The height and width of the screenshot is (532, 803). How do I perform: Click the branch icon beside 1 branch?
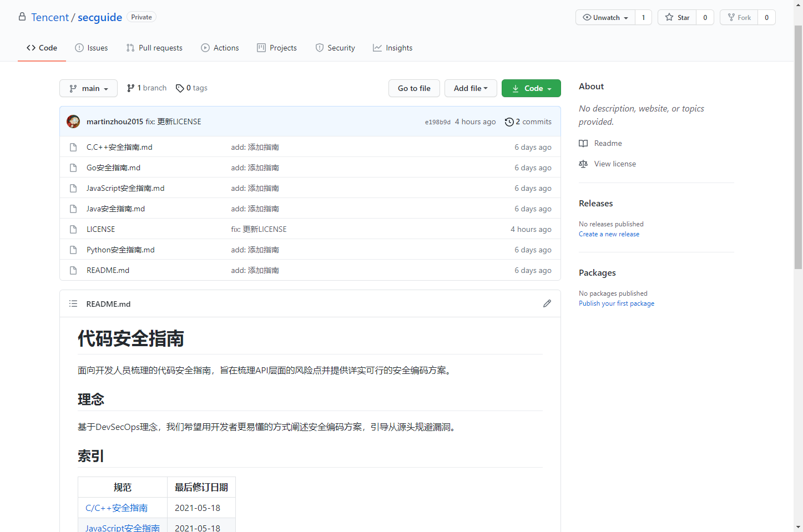click(x=131, y=88)
